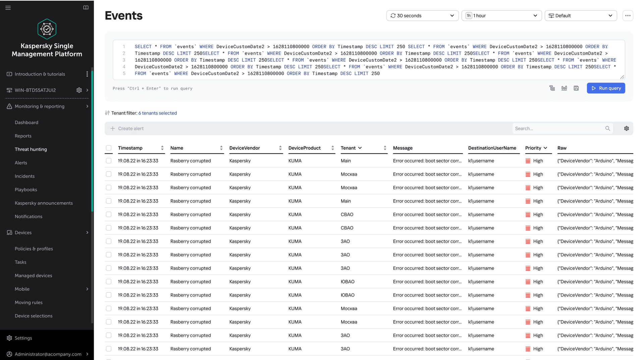Open the 30 seconds refresh dropdown
The height and width of the screenshot is (360, 644).
tap(422, 16)
